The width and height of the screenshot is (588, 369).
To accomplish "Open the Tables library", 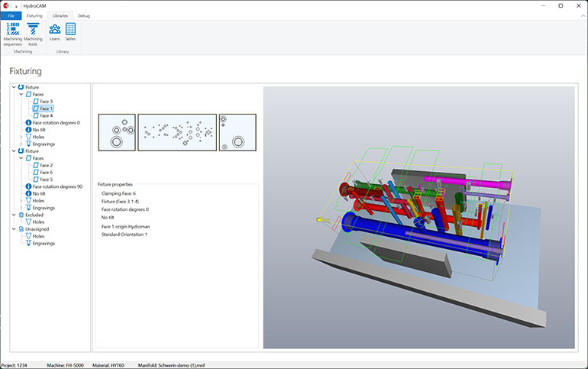I will pyautogui.click(x=70, y=32).
